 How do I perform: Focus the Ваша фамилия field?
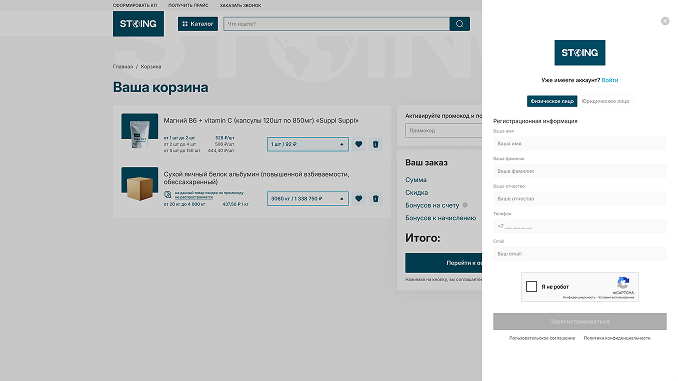pos(579,171)
